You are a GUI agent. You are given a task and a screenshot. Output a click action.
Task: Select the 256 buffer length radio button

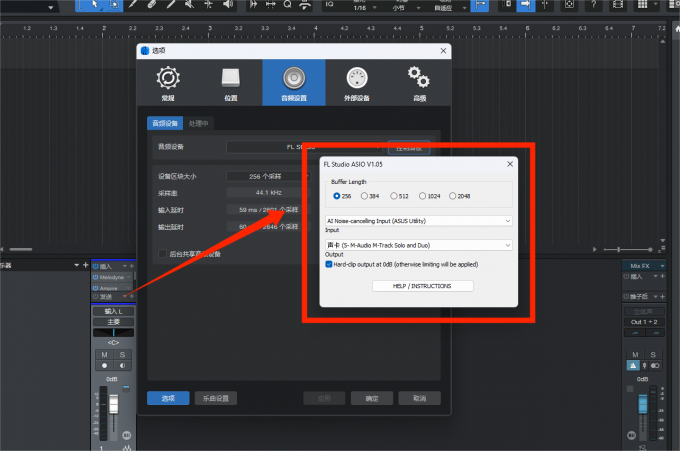[337, 196]
